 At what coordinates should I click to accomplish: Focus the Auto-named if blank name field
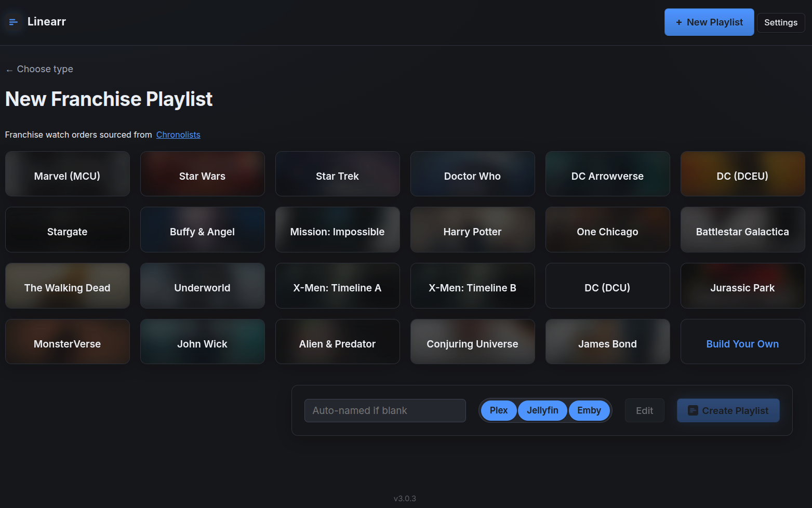(x=385, y=410)
